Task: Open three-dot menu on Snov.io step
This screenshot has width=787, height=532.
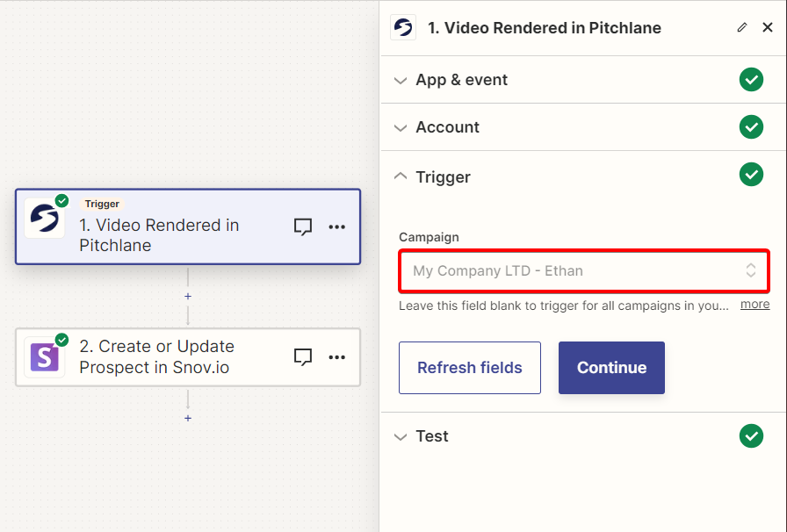Action: [336, 357]
